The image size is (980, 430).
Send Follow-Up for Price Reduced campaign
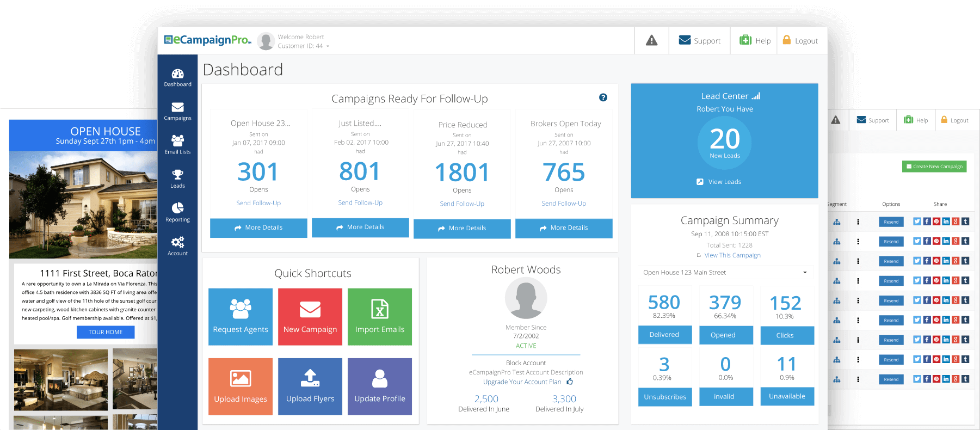tap(462, 204)
